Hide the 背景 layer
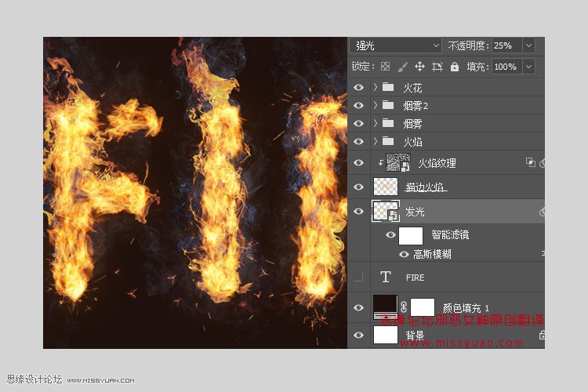 [358, 335]
